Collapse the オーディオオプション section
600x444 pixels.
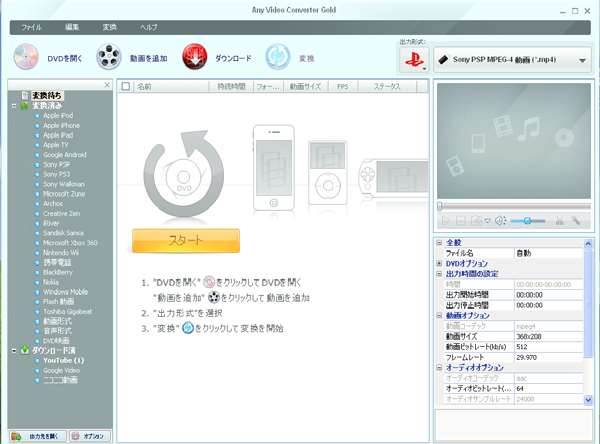click(x=439, y=367)
